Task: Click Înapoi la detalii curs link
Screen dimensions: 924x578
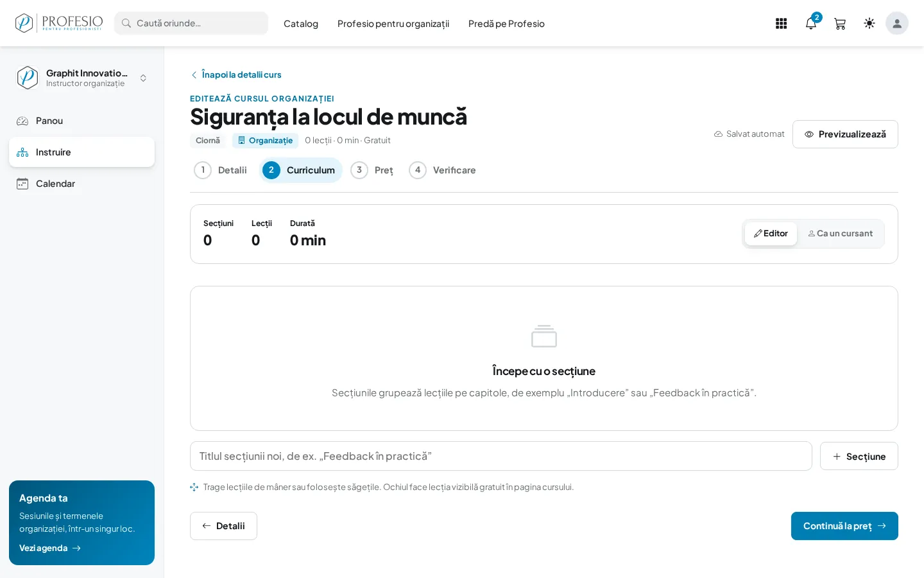Action: pos(236,74)
